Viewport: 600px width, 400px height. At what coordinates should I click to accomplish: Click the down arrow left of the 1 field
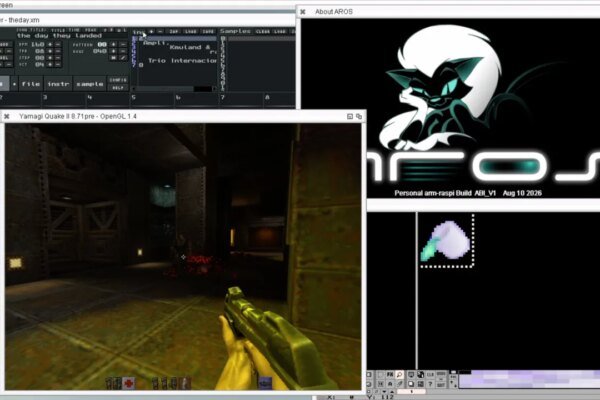coord(384,392)
